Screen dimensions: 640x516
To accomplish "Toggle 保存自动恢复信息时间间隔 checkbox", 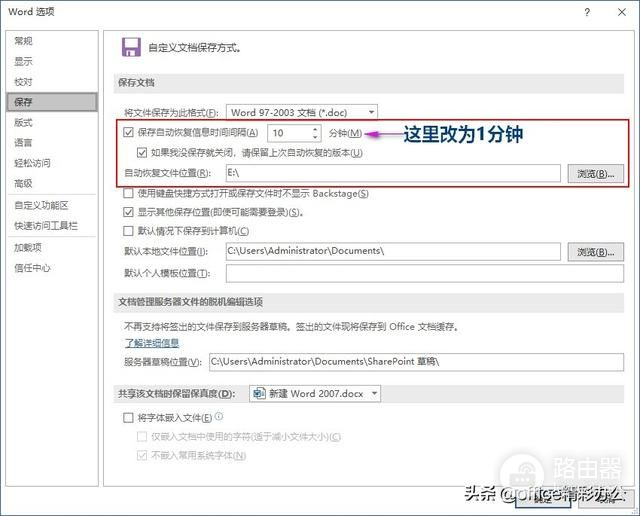I will point(128,132).
